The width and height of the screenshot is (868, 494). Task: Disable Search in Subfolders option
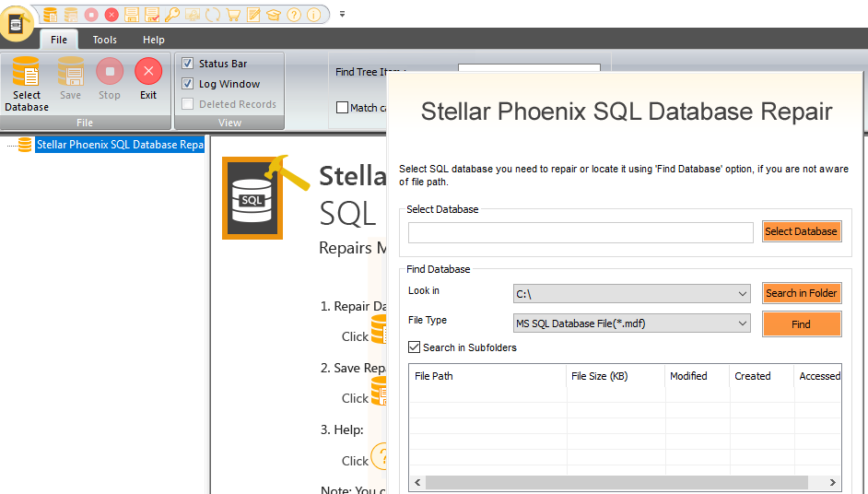pos(415,347)
